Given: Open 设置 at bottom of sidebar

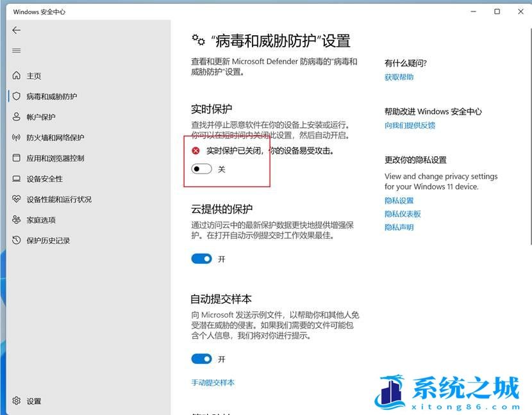Looking at the screenshot, I should [29, 401].
